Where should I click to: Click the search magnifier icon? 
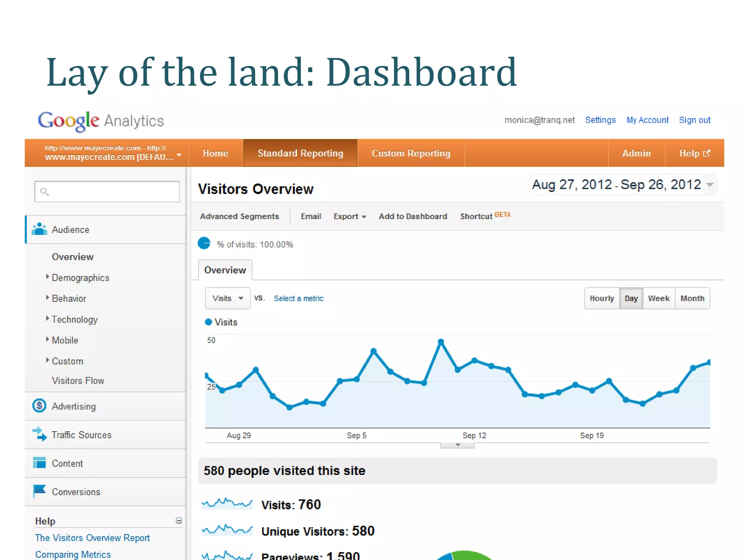44,192
